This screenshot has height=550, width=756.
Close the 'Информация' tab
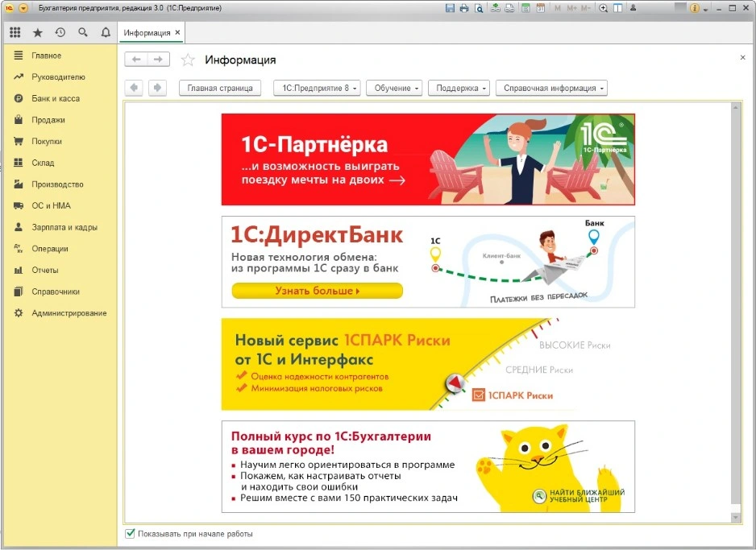point(177,33)
